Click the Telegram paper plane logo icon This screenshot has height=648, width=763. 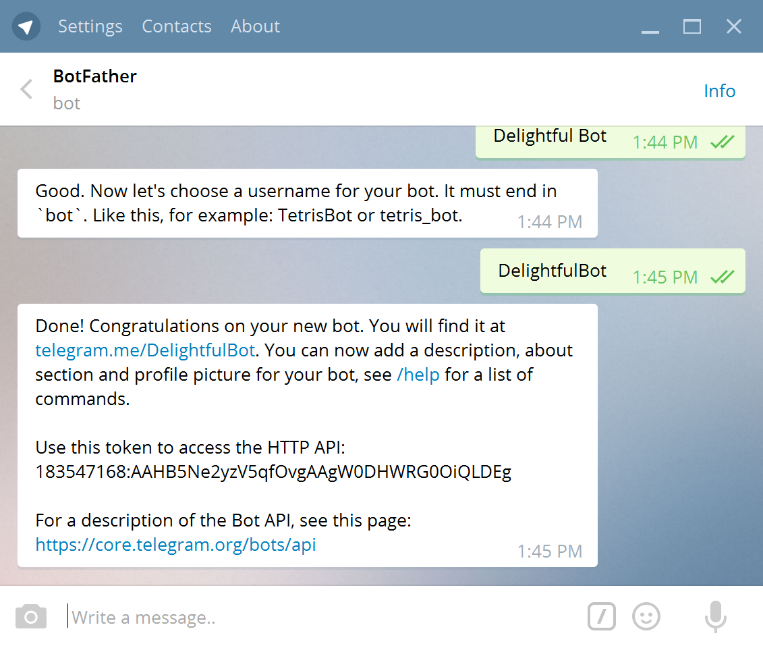(26, 26)
